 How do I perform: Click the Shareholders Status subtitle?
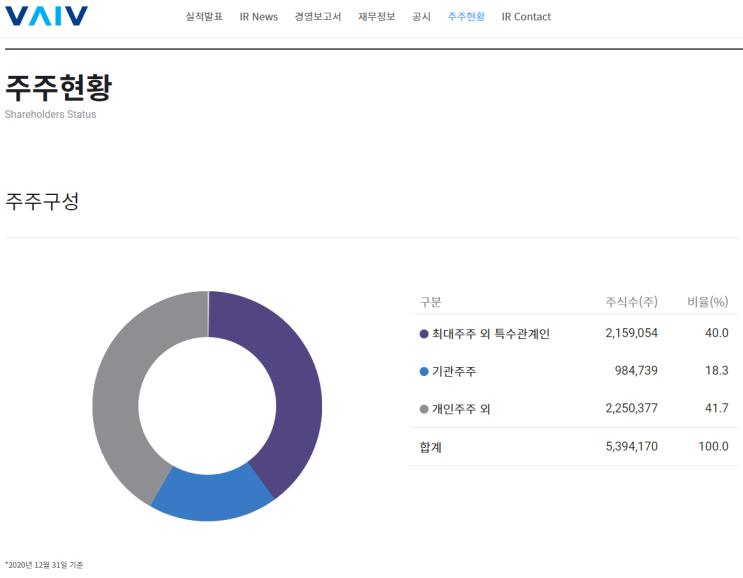[50, 114]
